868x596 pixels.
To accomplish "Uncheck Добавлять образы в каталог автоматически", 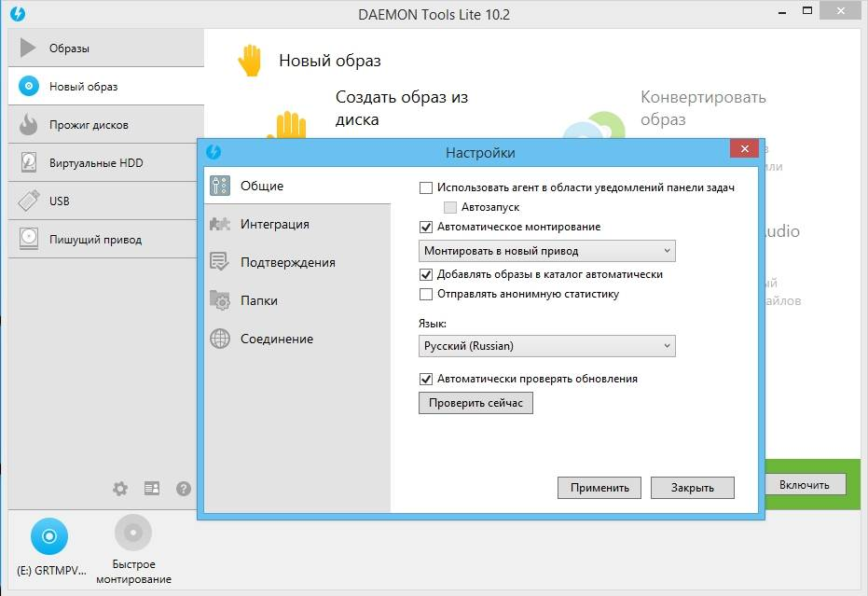I will click(x=426, y=274).
